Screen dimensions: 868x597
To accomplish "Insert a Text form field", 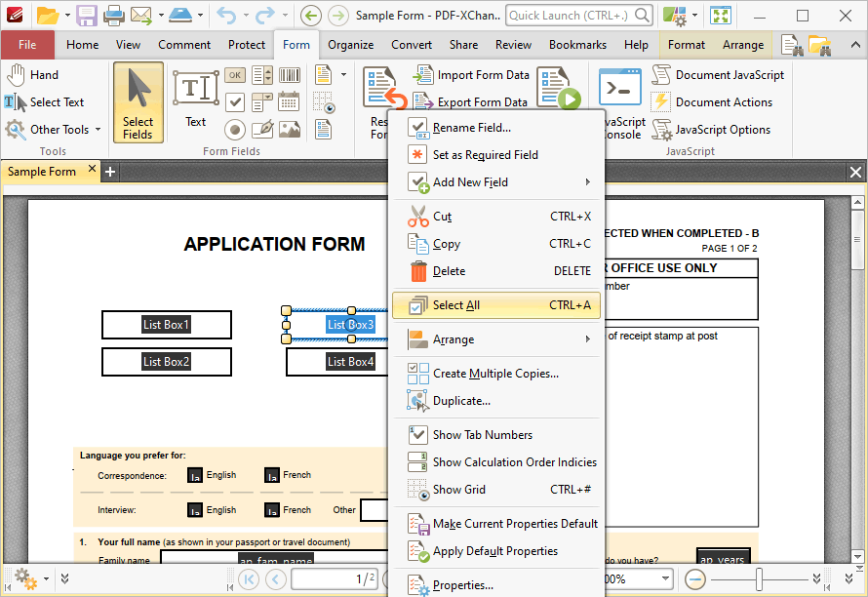I will click(x=195, y=99).
